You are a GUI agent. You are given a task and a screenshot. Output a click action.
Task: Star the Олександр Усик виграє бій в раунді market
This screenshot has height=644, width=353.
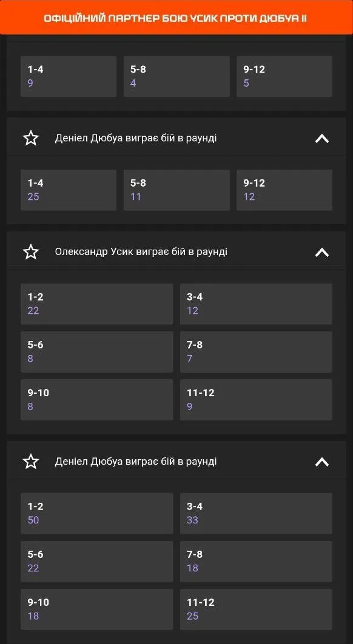[x=31, y=252]
